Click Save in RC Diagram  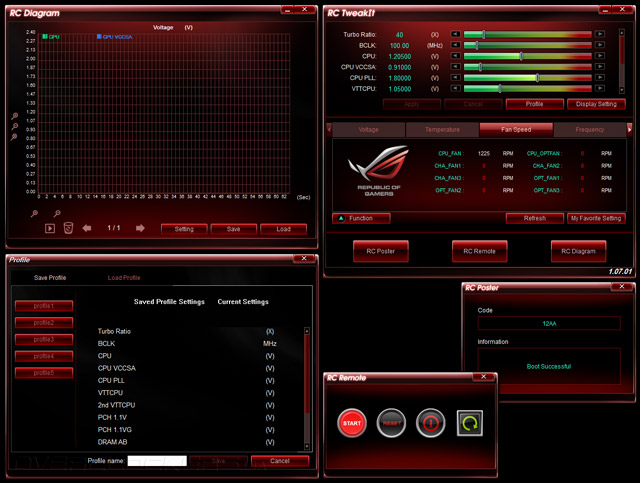pyautogui.click(x=233, y=229)
